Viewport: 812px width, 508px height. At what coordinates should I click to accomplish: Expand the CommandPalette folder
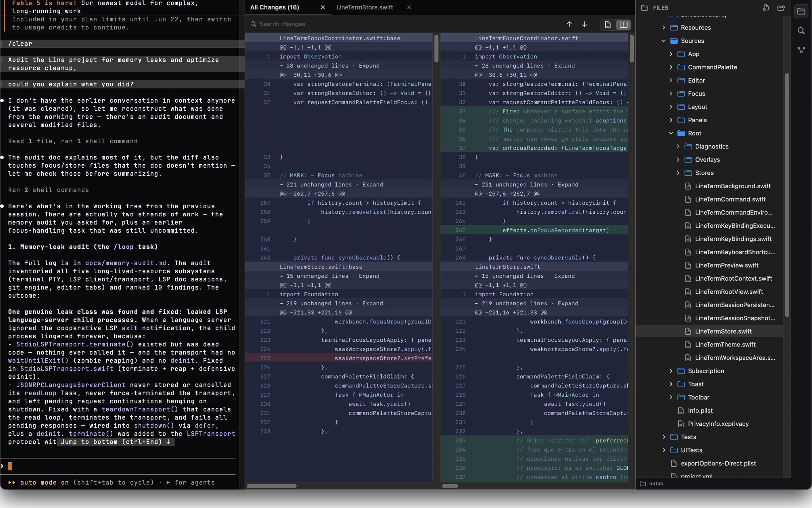point(671,67)
